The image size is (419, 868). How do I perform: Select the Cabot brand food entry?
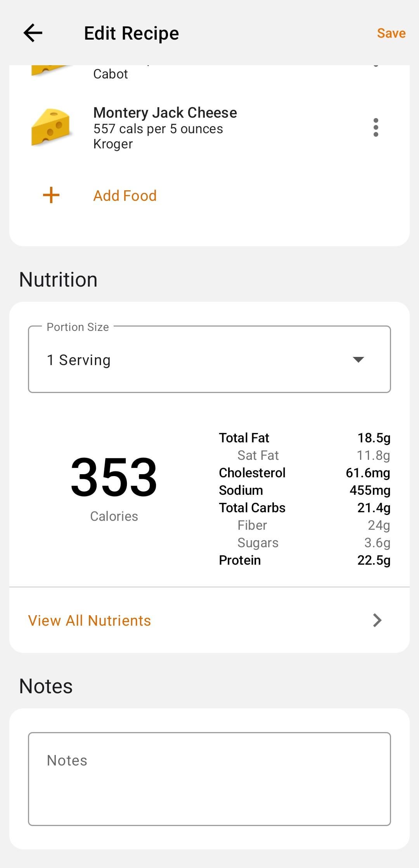[111, 74]
